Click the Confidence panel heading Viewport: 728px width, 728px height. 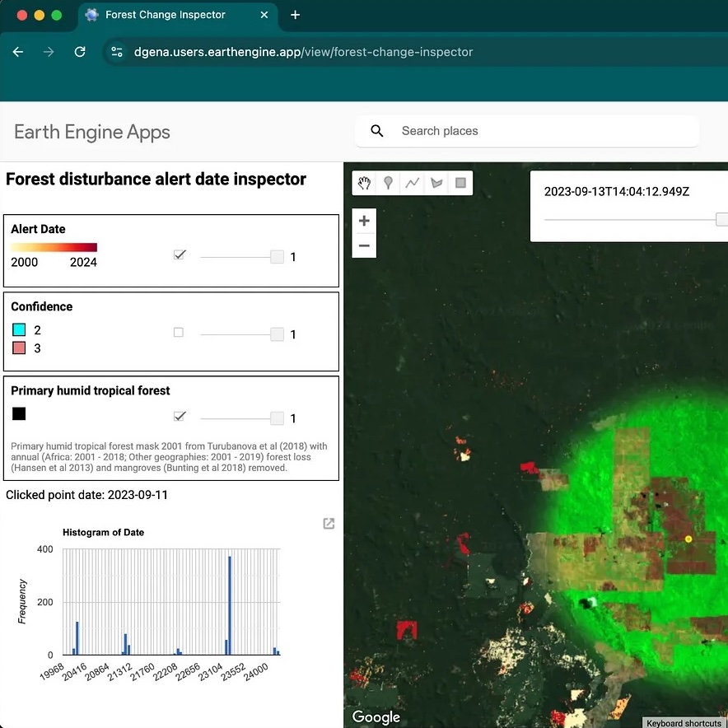(42, 306)
